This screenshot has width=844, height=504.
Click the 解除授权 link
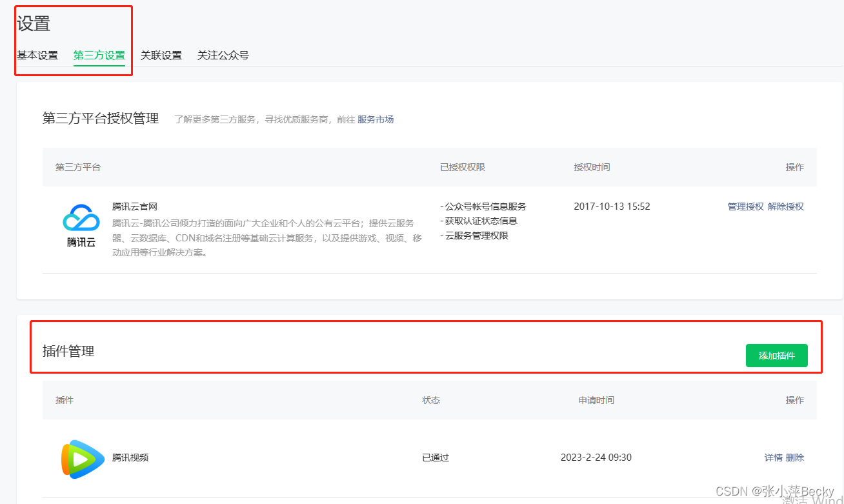coord(786,206)
